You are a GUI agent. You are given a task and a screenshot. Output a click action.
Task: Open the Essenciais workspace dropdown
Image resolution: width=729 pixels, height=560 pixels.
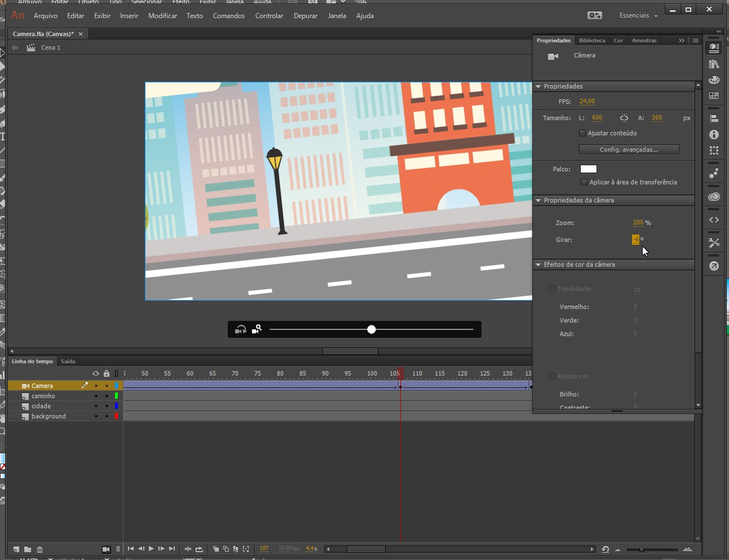[x=638, y=16]
